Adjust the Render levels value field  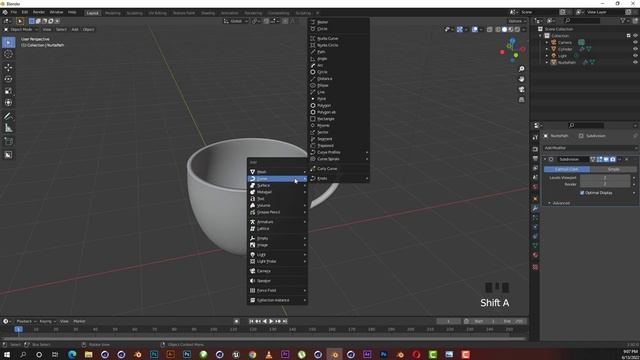[x=605, y=184]
